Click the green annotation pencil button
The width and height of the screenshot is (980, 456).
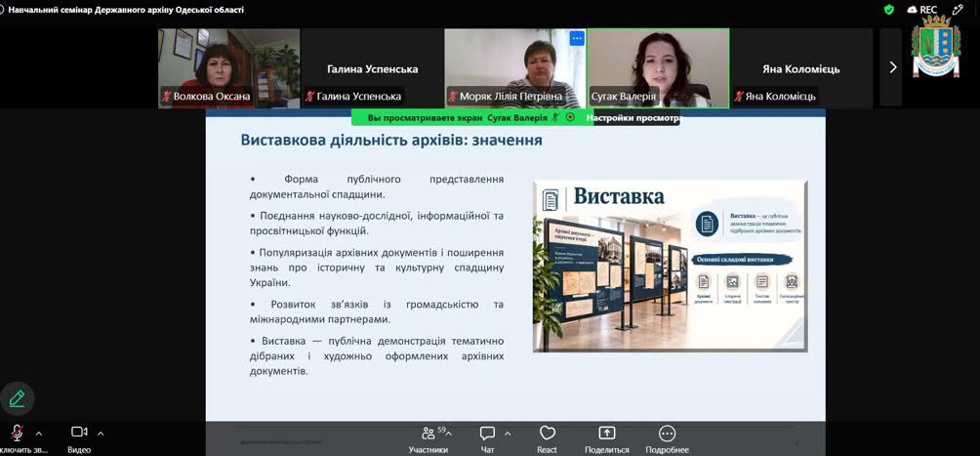17,398
